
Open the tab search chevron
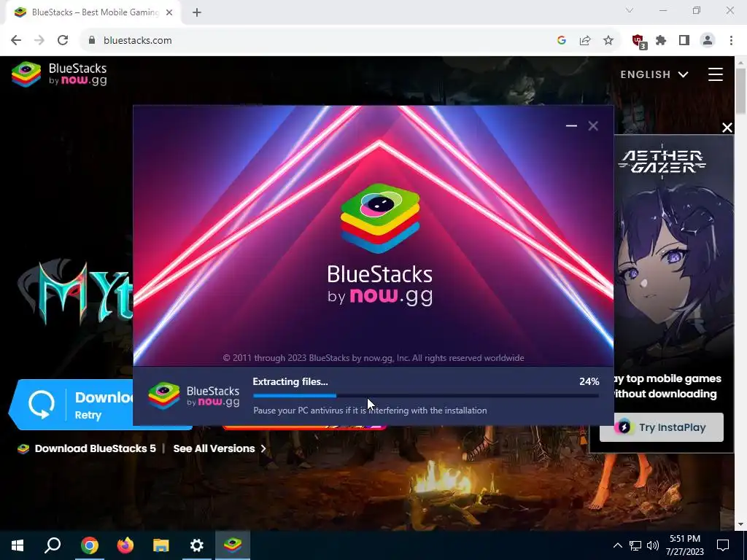click(x=630, y=10)
